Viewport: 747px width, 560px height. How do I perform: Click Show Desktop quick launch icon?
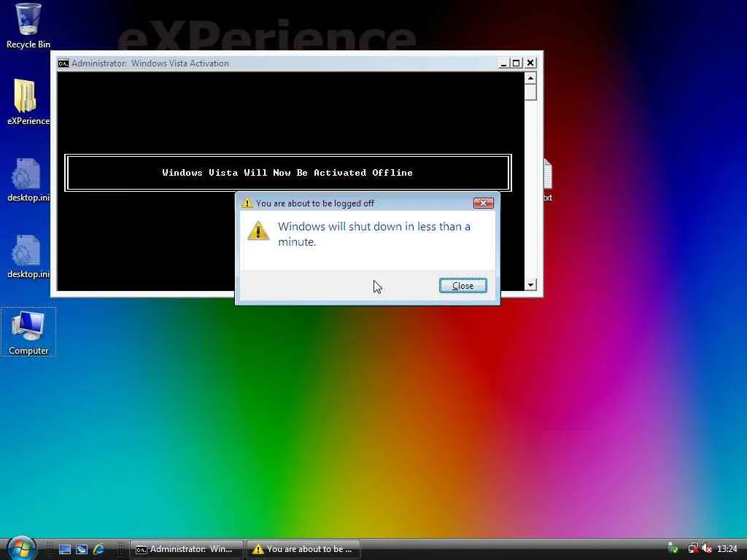pos(65,549)
